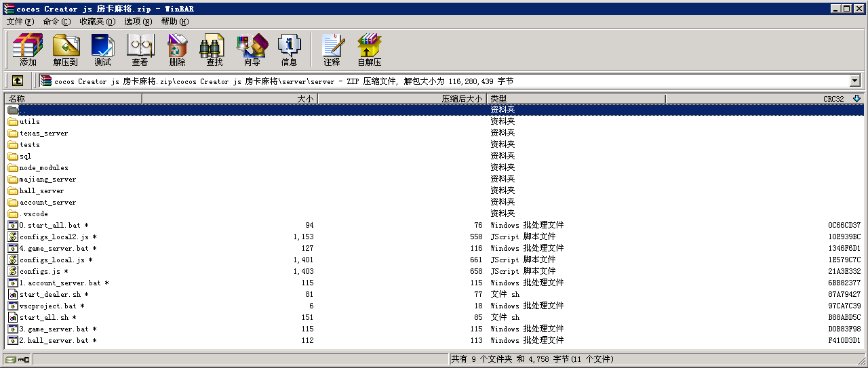
Task: Open the 查找 (Find) binoculars tool
Action: click(214, 49)
